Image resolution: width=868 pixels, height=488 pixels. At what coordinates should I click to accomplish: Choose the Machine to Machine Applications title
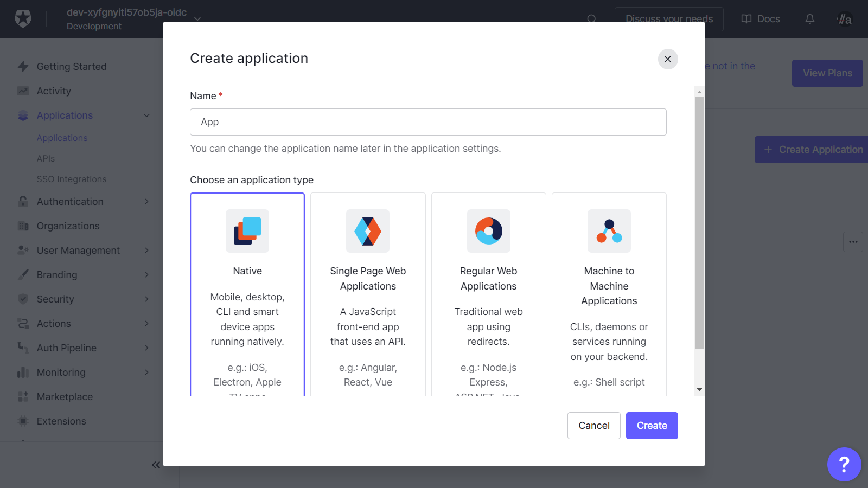coord(609,286)
